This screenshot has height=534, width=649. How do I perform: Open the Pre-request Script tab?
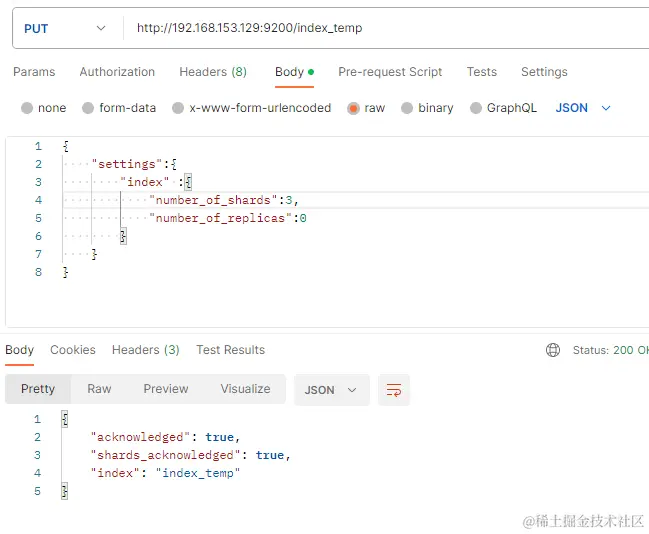click(390, 72)
